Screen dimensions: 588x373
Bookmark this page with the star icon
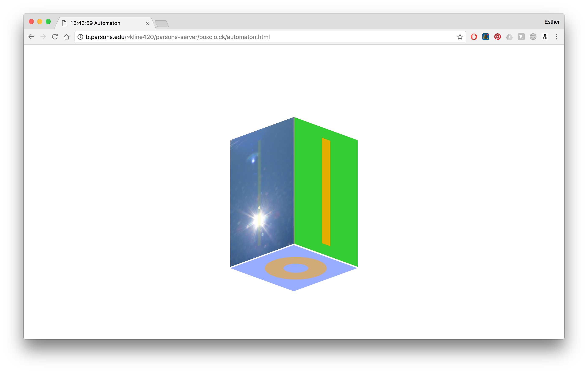pos(460,37)
